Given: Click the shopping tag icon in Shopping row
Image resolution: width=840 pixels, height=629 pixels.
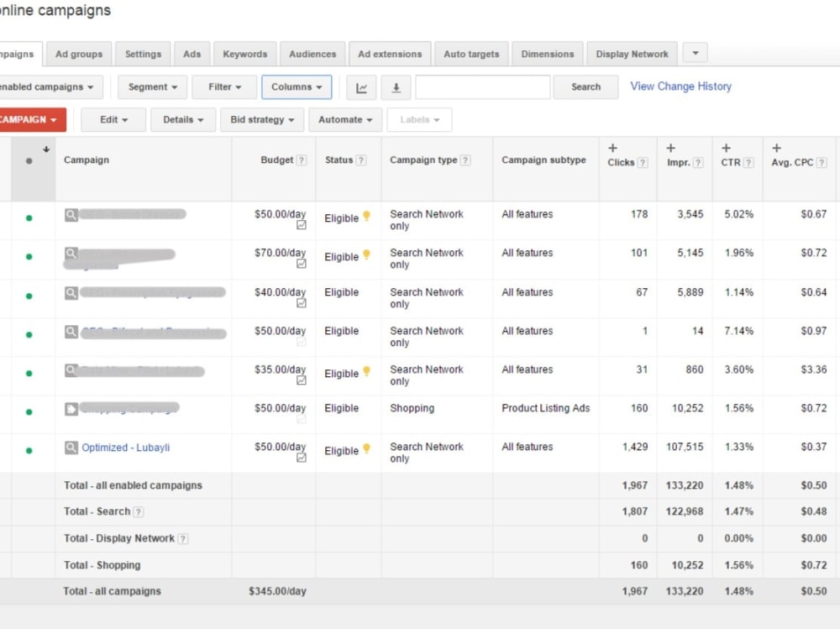Looking at the screenshot, I should 71,409.
